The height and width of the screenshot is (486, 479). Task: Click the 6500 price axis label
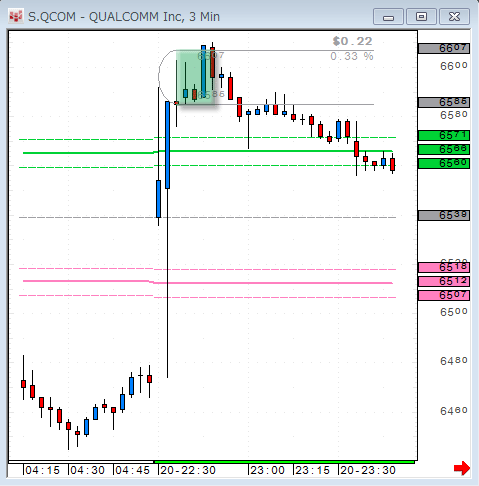click(454, 312)
